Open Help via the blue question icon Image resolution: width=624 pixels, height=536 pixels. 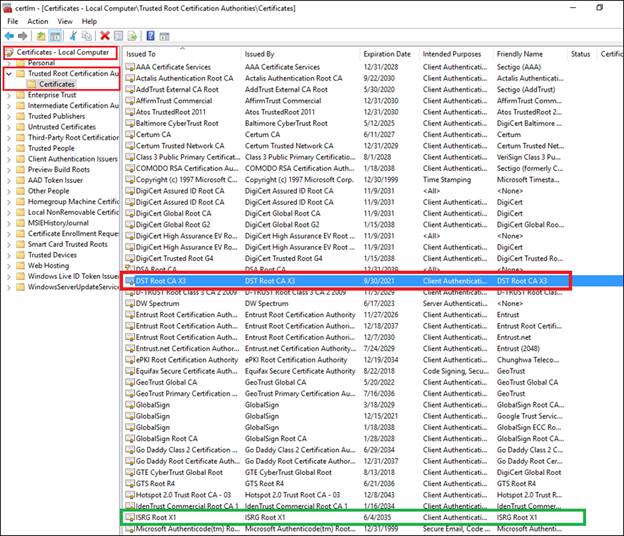click(150, 36)
